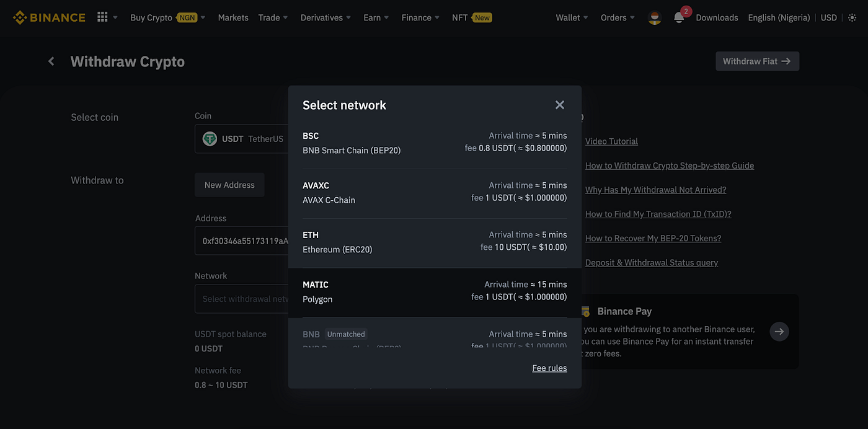This screenshot has height=429, width=868.
Task: Select the AVAXC AVAX C-Chain network
Action: [435, 193]
